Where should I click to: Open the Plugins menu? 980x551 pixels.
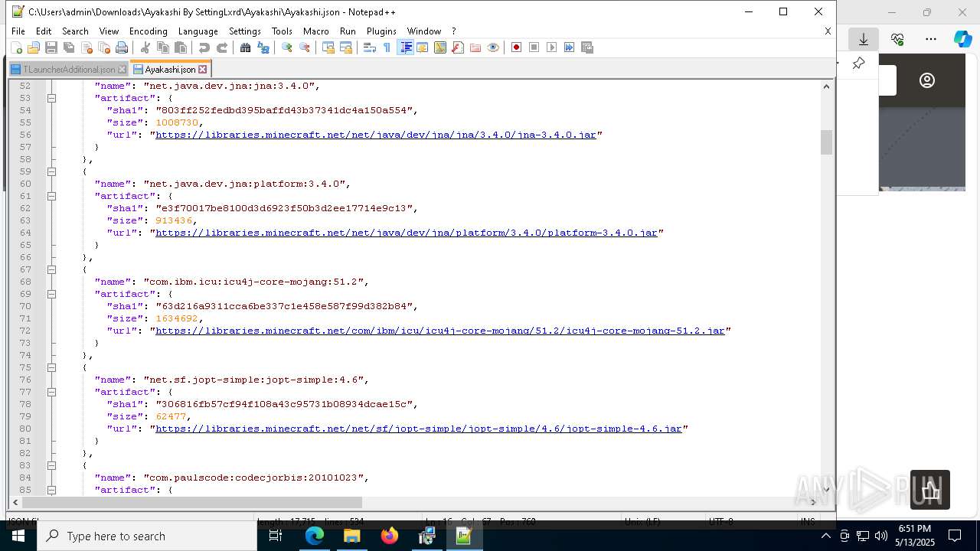pyautogui.click(x=381, y=31)
